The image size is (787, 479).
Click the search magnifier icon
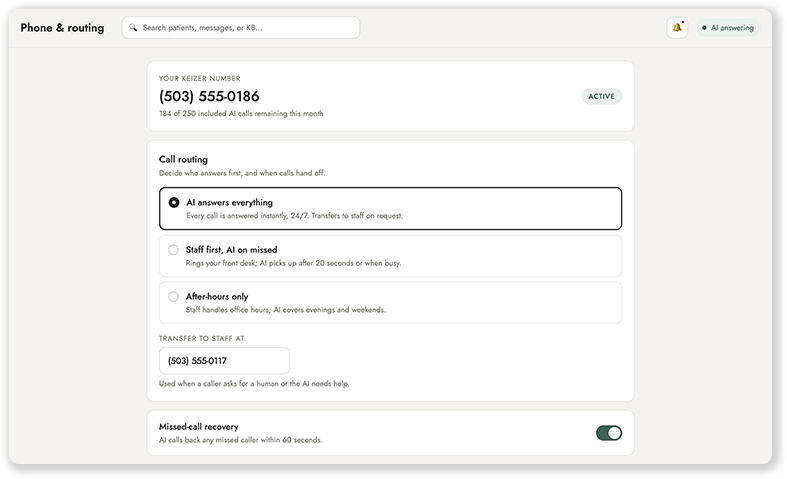(x=133, y=28)
